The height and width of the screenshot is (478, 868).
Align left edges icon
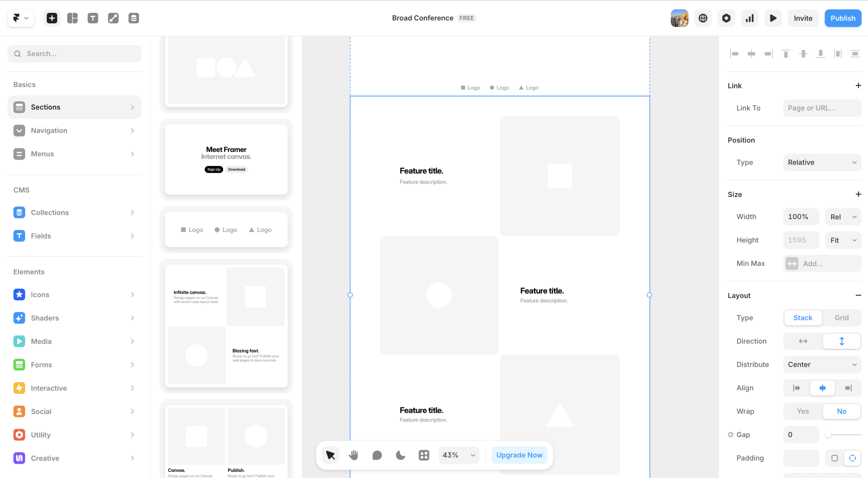coord(734,54)
